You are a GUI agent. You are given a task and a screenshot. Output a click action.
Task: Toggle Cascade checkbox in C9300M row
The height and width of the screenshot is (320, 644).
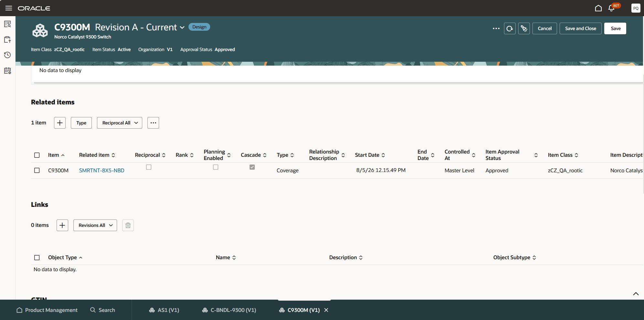coord(252,167)
